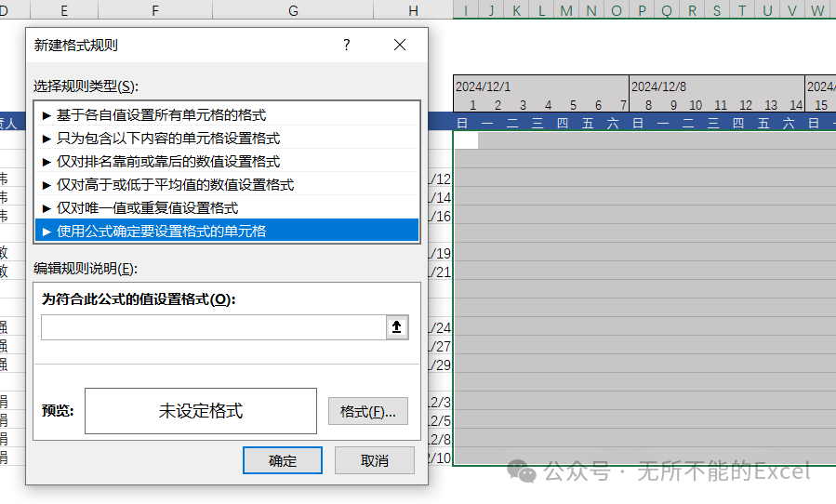Screen dimensions: 836x504
Task: Click the collapse dialog range selector icon
Action: [x=397, y=327]
